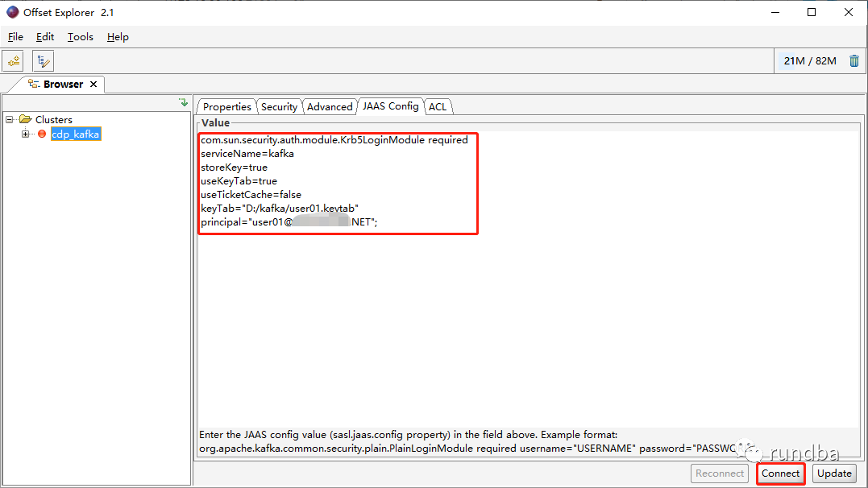Screen dimensions: 868x488
Task: Click the add new connection toolbar icon
Action: [x=13, y=61]
